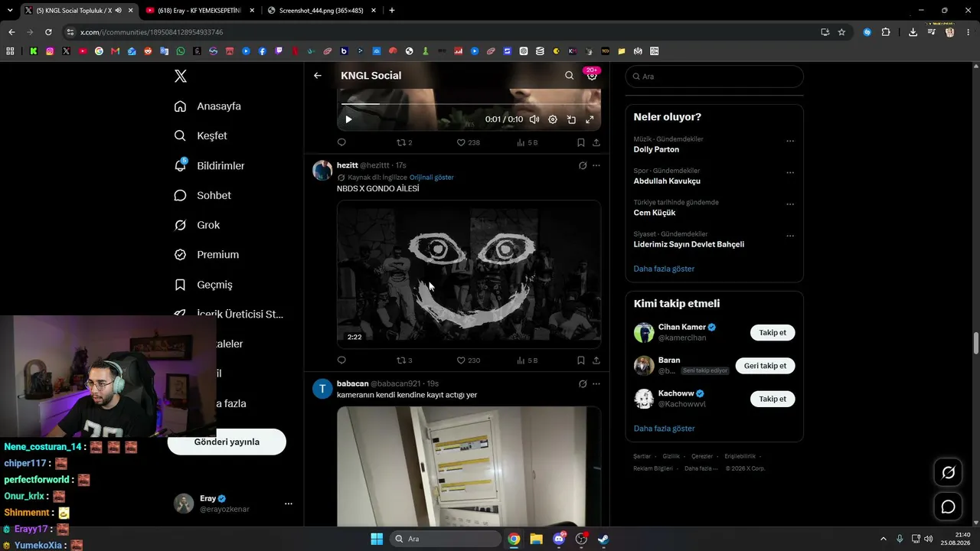Follow Cihan Kamer

[x=773, y=333]
